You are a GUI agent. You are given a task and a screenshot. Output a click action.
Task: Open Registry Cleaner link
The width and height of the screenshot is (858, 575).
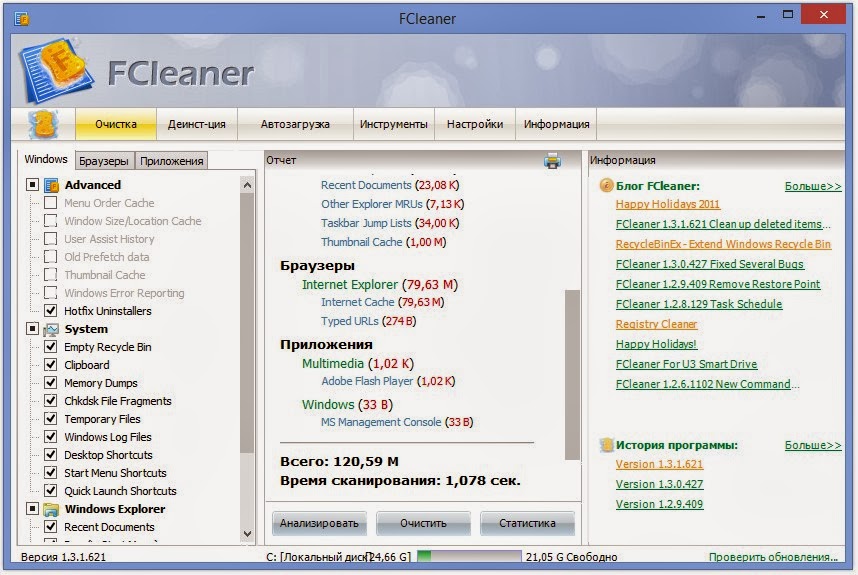[x=657, y=324]
